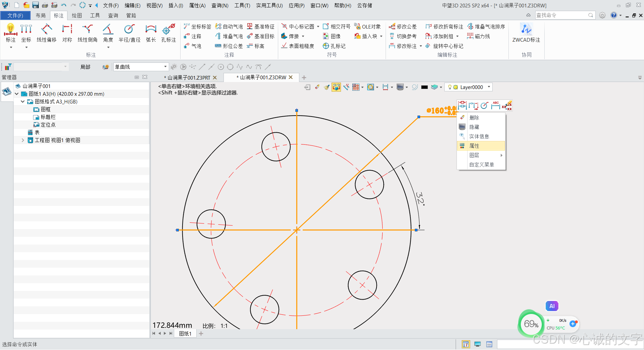Click the 查找命令 search field
644x350 pixels.
point(565,15)
